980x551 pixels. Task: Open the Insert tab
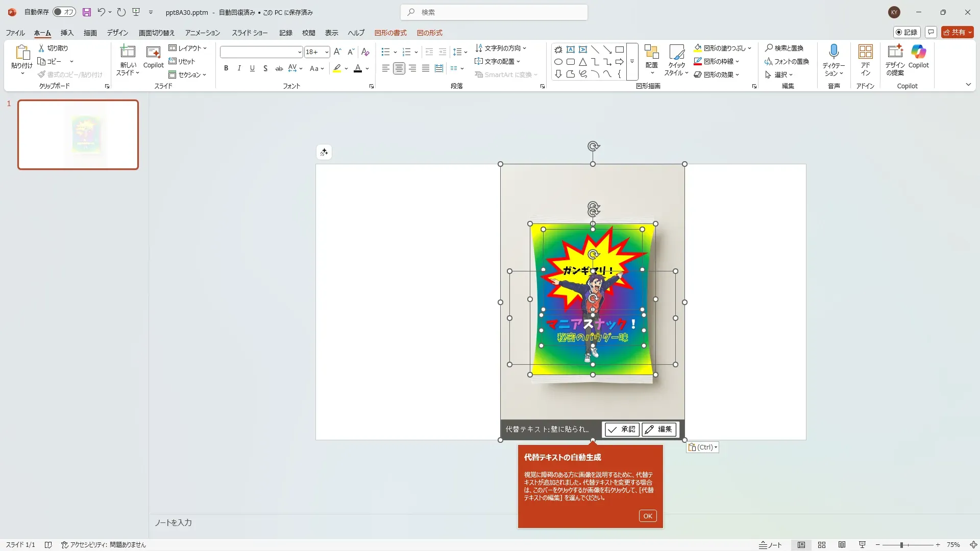(67, 33)
